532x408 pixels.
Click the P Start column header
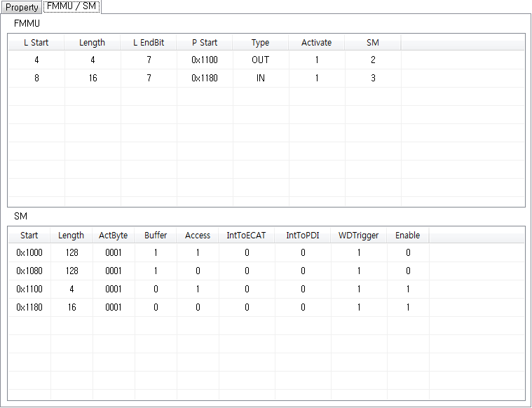click(x=204, y=43)
